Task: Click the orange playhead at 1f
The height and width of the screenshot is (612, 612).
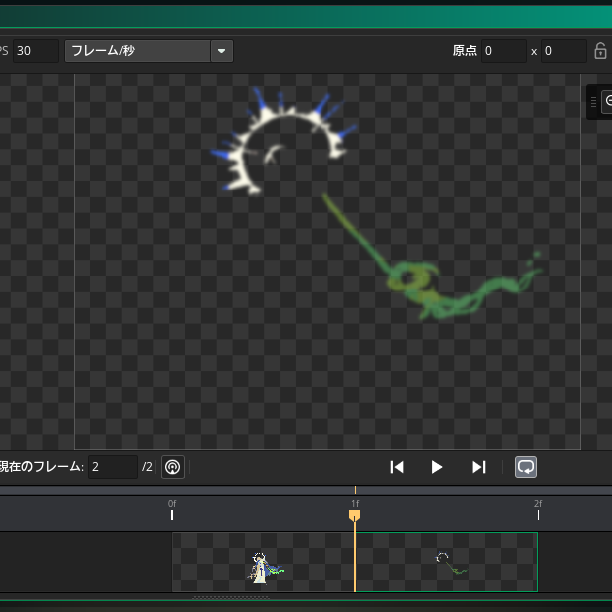Action: [x=354, y=515]
